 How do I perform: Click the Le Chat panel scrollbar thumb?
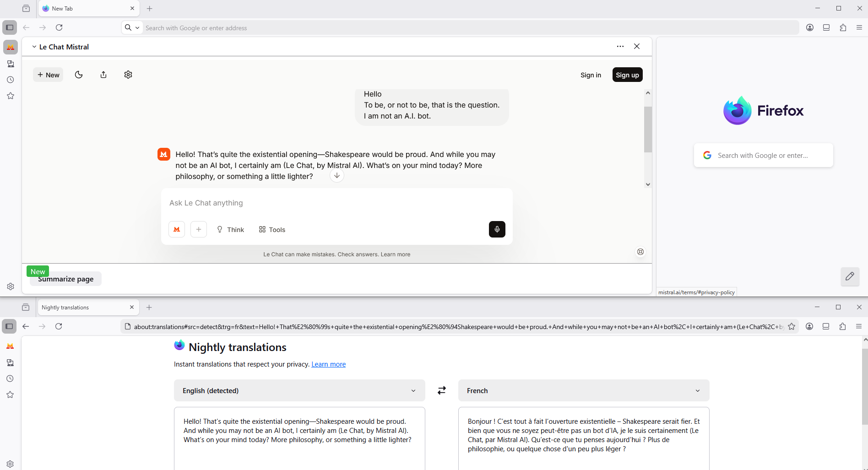pos(648,129)
